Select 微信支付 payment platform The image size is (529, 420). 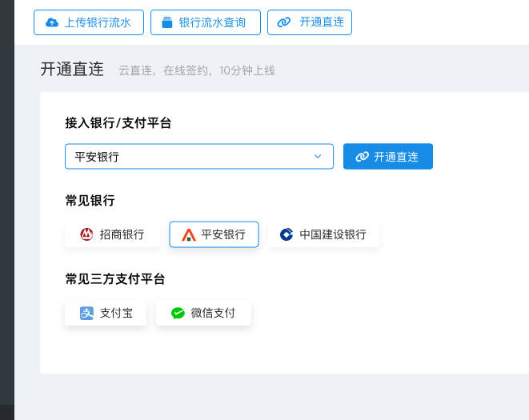pos(203,313)
